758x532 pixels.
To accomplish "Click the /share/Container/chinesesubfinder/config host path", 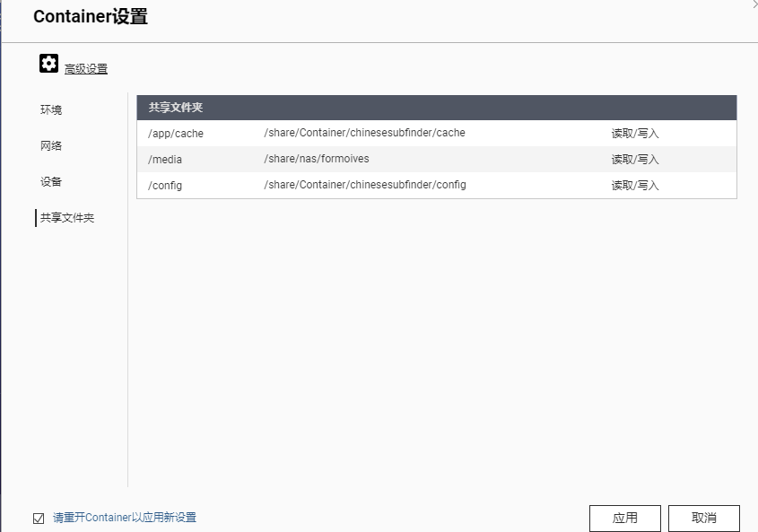I will (x=365, y=185).
